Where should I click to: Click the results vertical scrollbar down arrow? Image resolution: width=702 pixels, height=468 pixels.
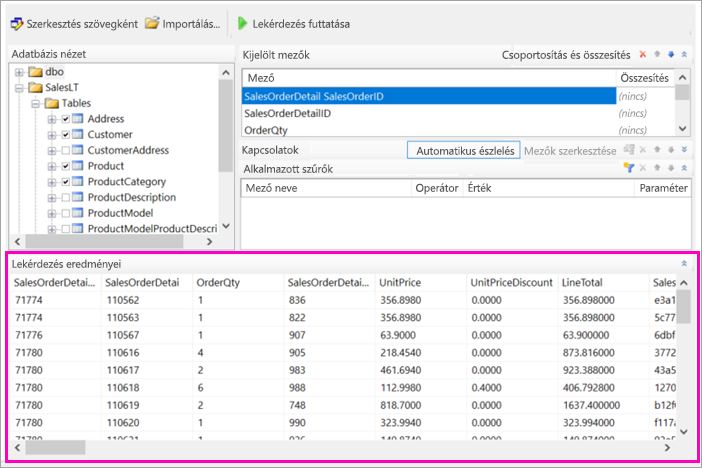click(684, 432)
